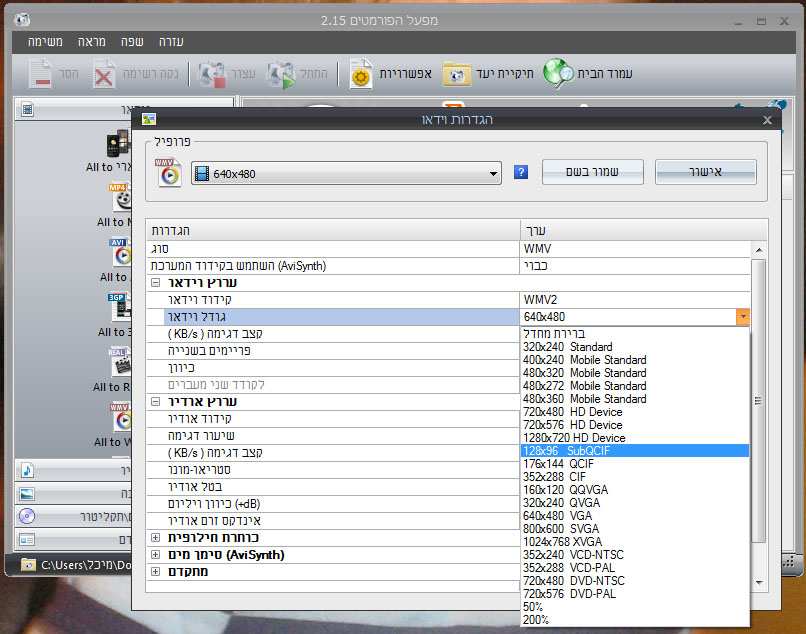Screen dimensions: 806x634
Task: Click the settings list scroll up arrow
Action: pyautogui.click(x=759, y=250)
